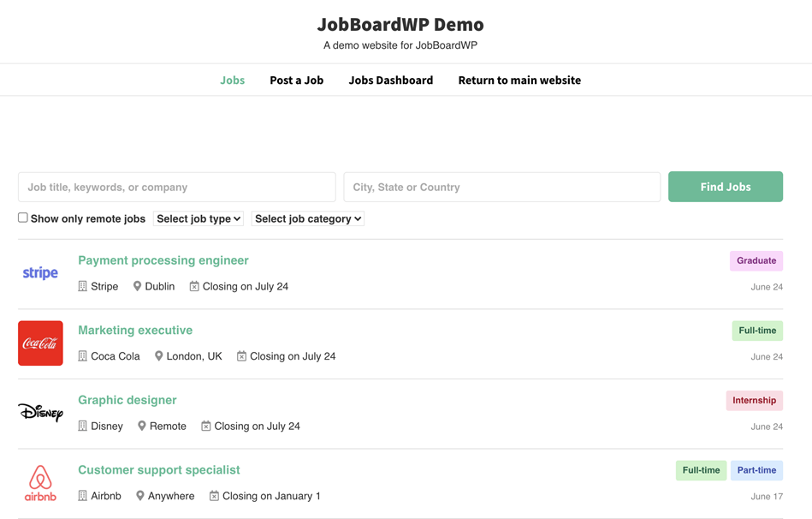This screenshot has height=519, width=812.
Task: Click building icon beside Disney name
Action: [82, 427]
